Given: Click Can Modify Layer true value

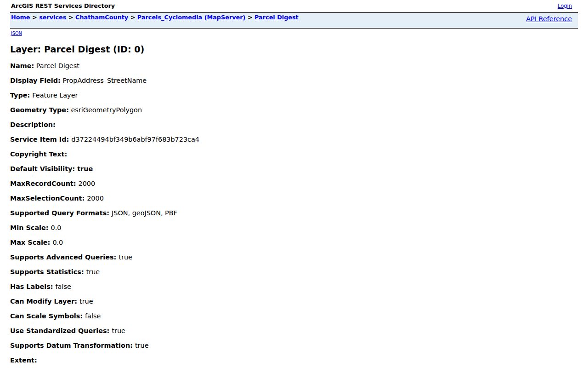Looking at the screenshot, I should tap(86, 301).
